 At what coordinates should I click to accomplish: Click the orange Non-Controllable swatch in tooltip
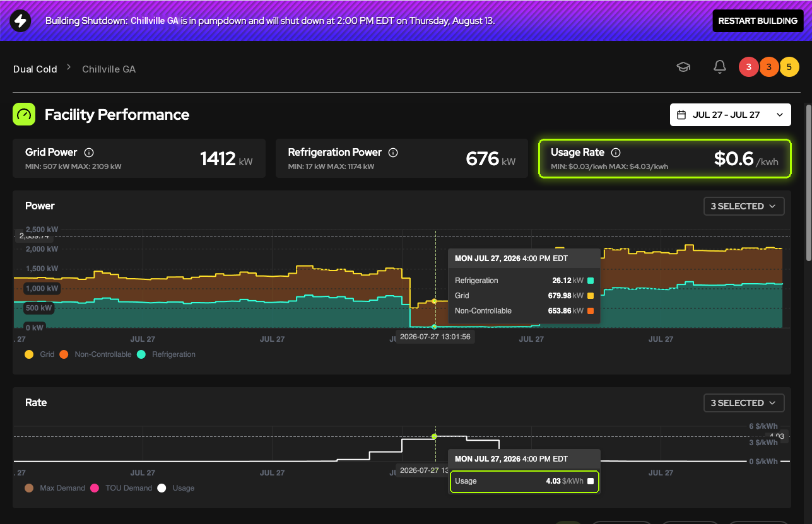[x=591, y=311]
